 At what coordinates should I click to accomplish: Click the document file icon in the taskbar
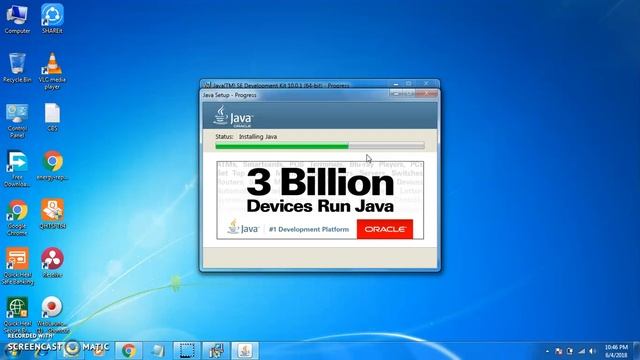(x=158, y=350)
